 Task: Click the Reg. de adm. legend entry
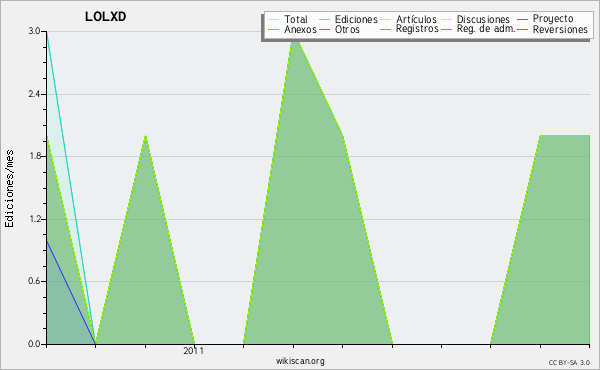click(x=478, y=29)
